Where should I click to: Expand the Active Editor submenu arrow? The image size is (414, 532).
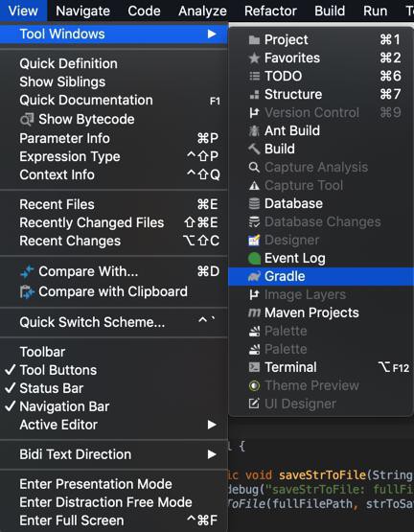[212, 425]
